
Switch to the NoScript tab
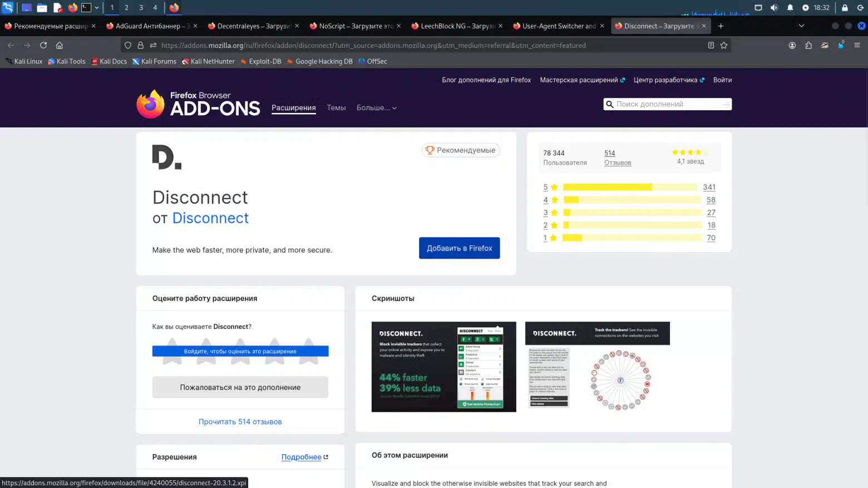pyautogui.click(x=356, y=26)
